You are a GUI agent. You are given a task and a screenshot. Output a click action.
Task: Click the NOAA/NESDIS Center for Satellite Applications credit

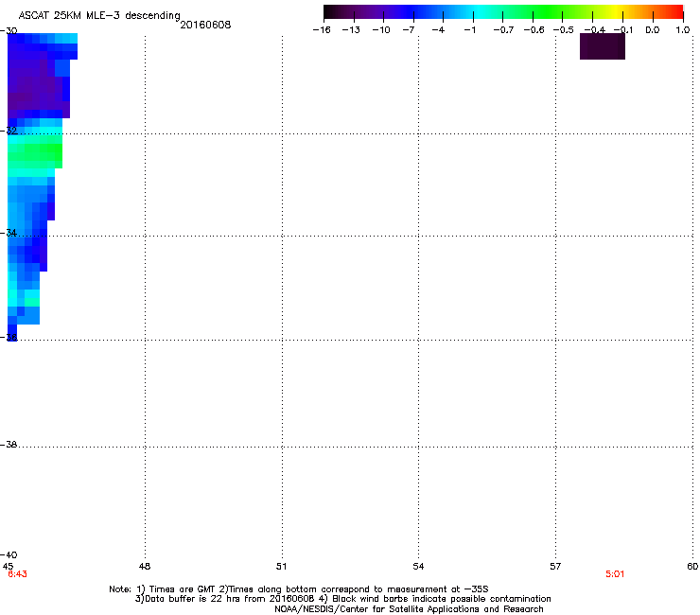pos(409,609)
